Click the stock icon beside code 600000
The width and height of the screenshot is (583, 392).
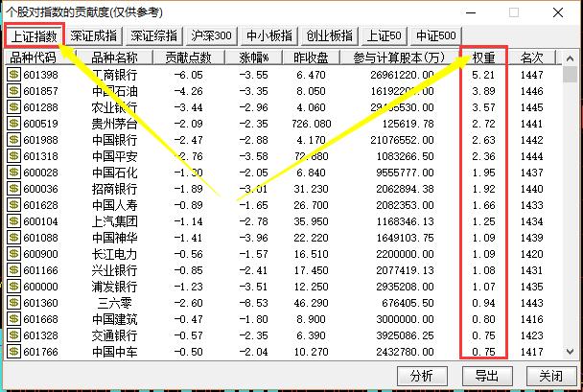13,287
